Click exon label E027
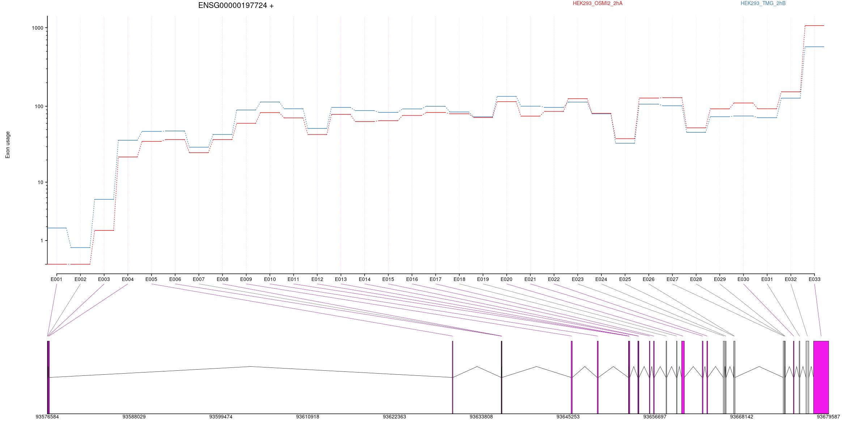Screen dimensions: 868x434 pos(672,279)
